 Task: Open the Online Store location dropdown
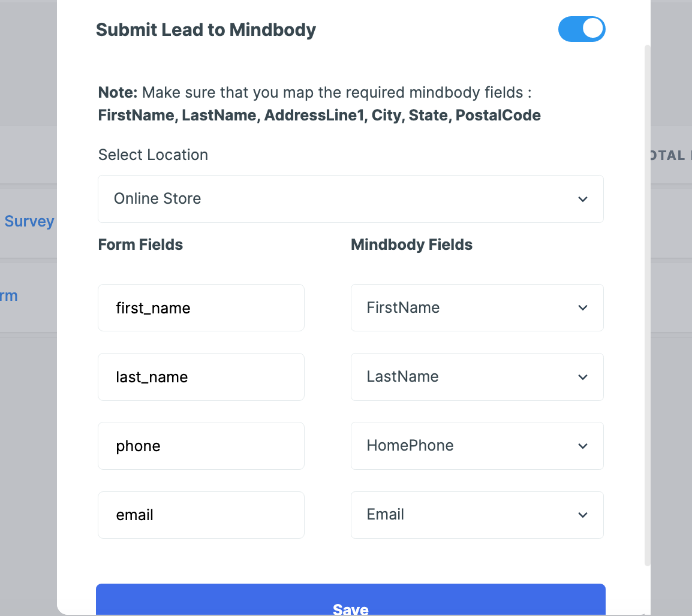click(350, 199)
